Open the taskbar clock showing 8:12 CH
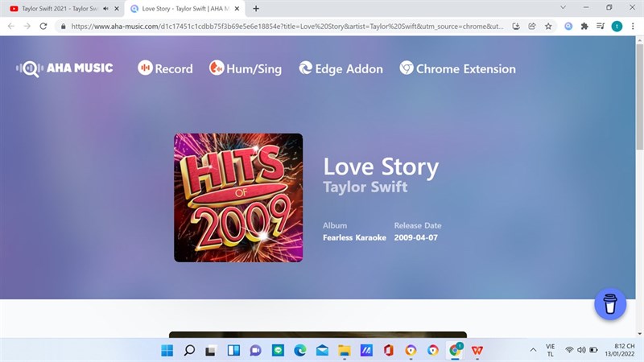 (x=620, y=350)
